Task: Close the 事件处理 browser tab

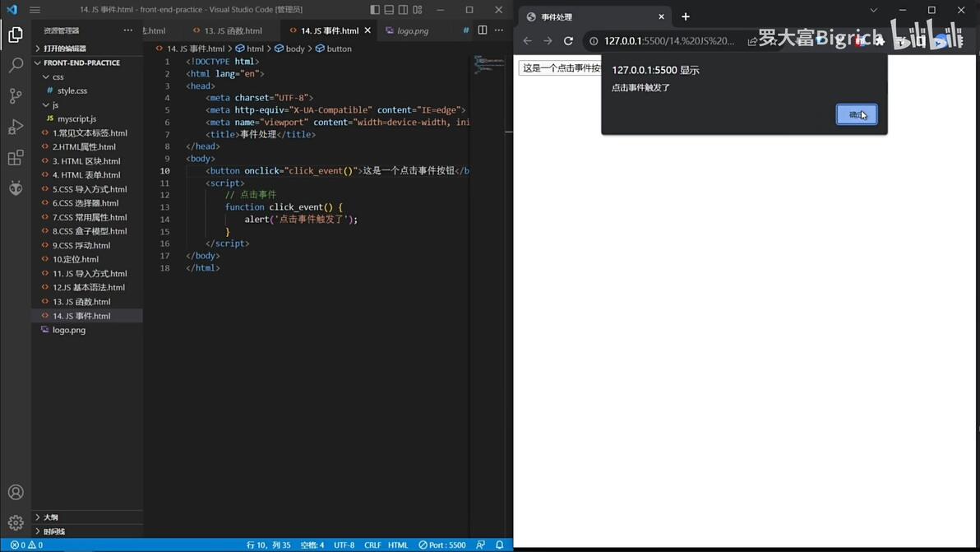Action: pyautogui.click(x=661, y=17)
